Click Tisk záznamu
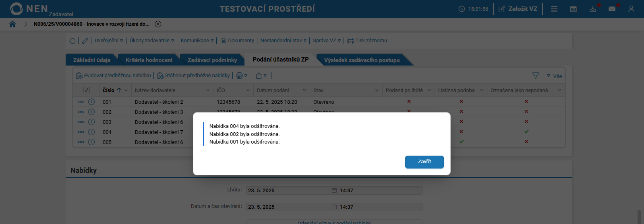 point(367,41)
